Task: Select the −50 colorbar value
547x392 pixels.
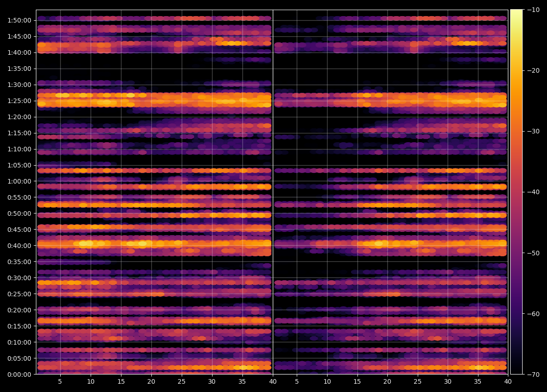Action: click(x=533, y=253)
